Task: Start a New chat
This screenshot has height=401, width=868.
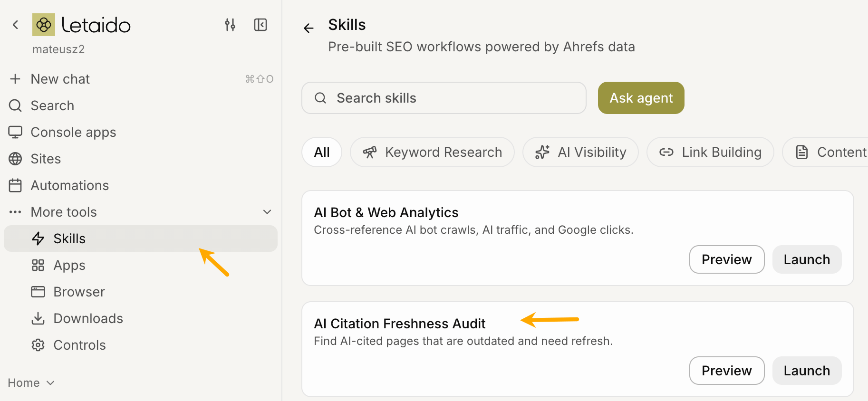Action: [x=141, y=79]
